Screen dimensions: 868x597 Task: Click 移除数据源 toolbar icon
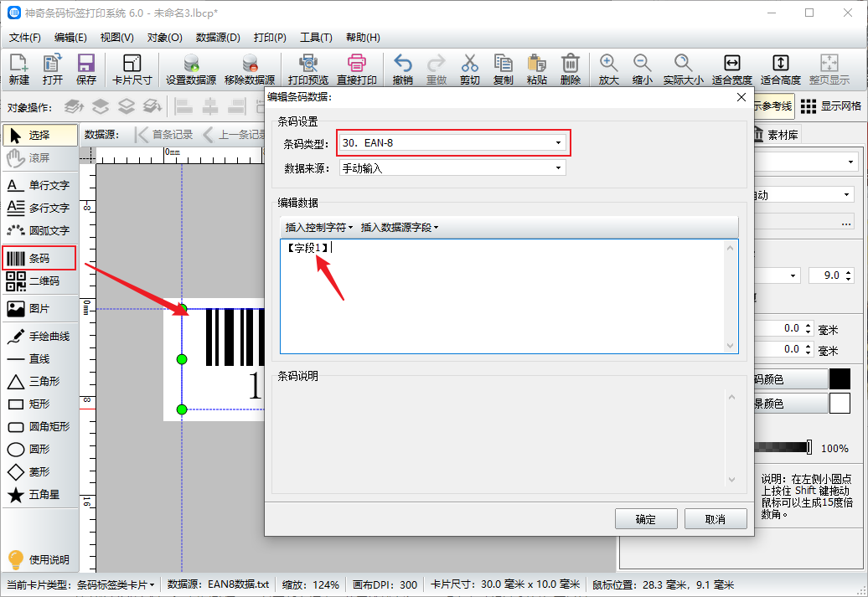click(x=250, y=69)
